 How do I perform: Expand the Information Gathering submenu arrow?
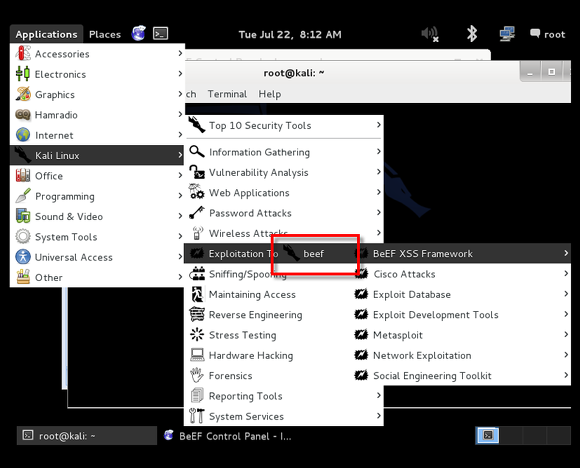coord(378,152)
